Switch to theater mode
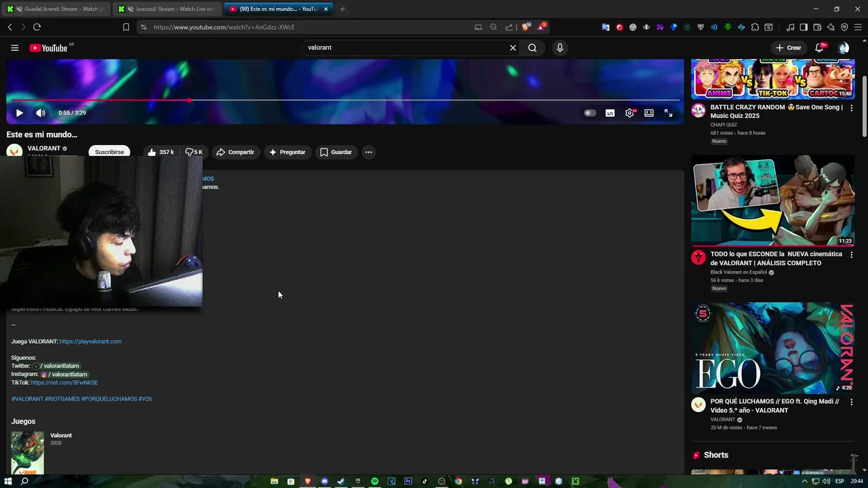 pos(649,113)
